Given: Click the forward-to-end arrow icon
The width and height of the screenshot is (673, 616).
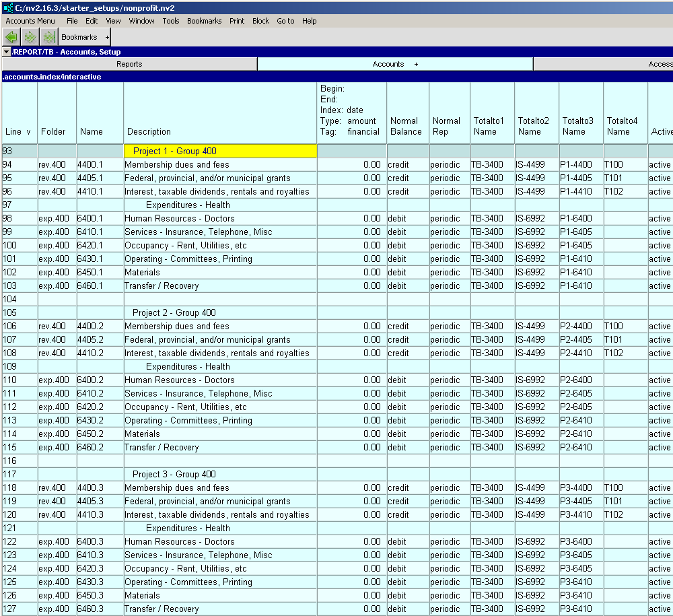Looking at the screenshot, I should 48,37.
